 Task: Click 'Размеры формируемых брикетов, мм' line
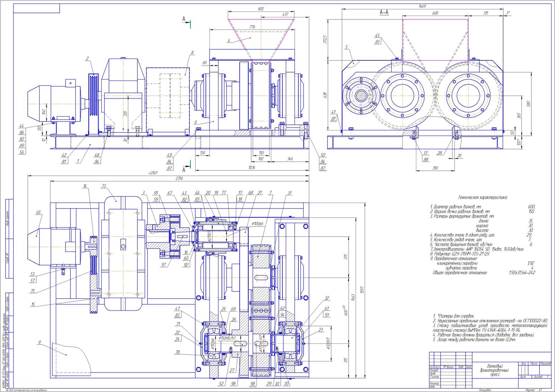(462, 216)
